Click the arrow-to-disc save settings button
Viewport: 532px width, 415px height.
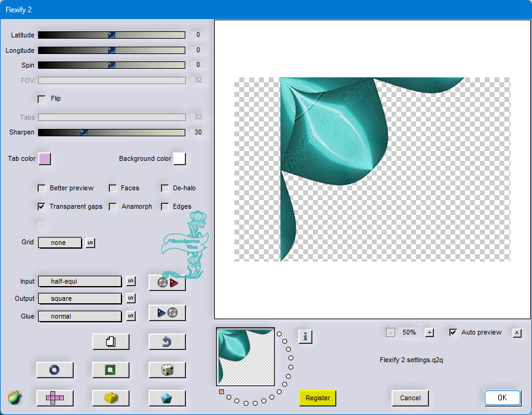pyautogui.click(x=168, y=312)
